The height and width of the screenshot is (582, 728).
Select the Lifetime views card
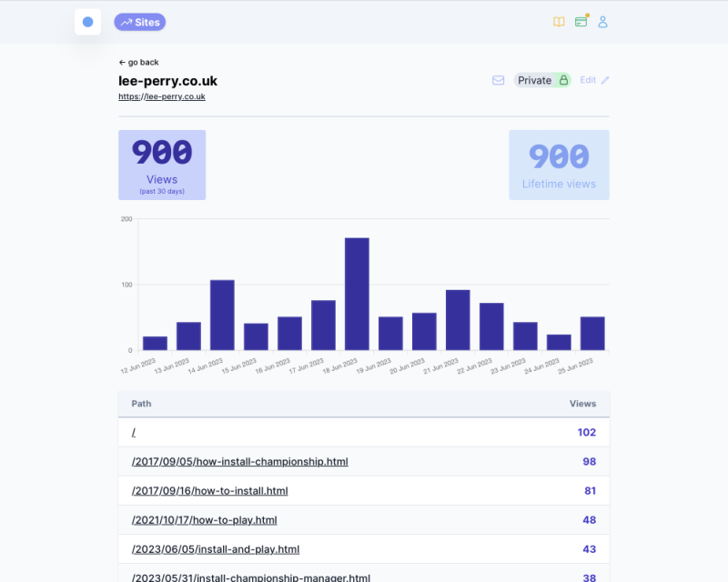pyautogui.click(x=559, y=165)
